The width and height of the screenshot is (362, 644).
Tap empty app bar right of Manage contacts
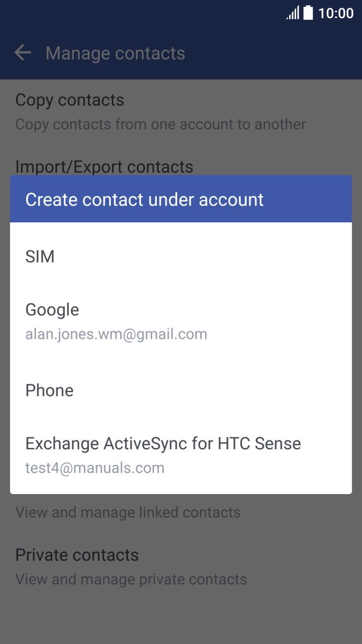click(x=274, y=53)
